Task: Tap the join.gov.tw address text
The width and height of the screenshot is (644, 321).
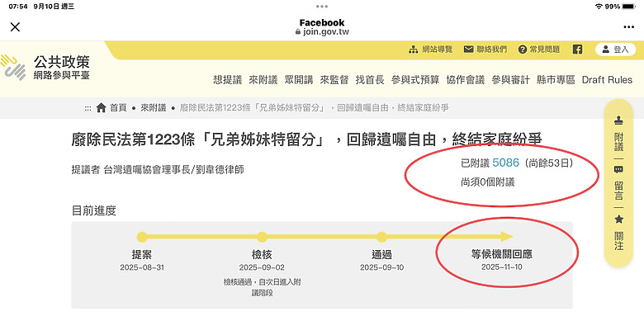Action: 325,32
